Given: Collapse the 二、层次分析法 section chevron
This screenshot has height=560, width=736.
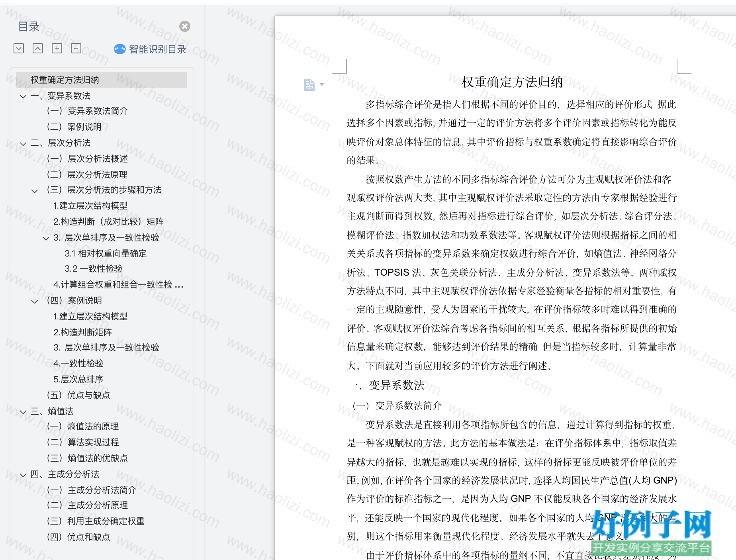Looking at the screenshot, I should [23, 143].
